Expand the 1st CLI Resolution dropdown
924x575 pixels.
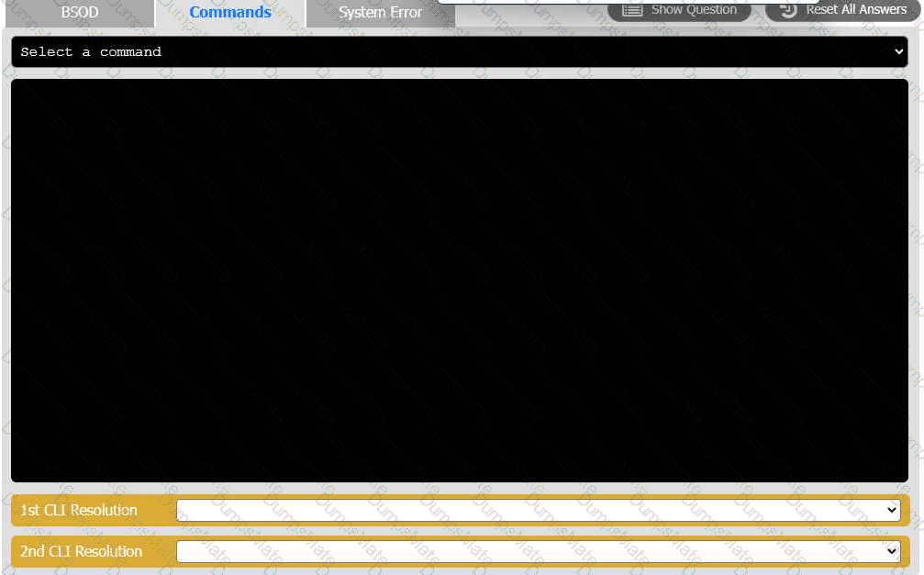click(x=537, y=510)
